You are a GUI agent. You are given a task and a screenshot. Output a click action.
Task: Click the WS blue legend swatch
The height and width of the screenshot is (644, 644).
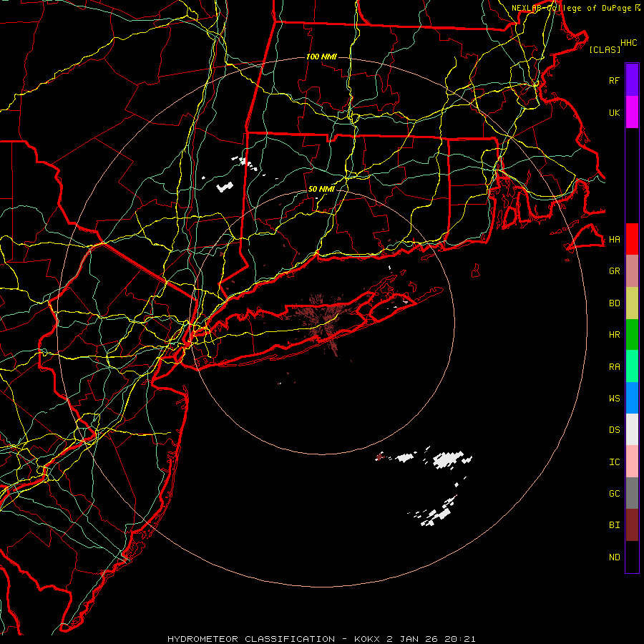tap(632, 398)
